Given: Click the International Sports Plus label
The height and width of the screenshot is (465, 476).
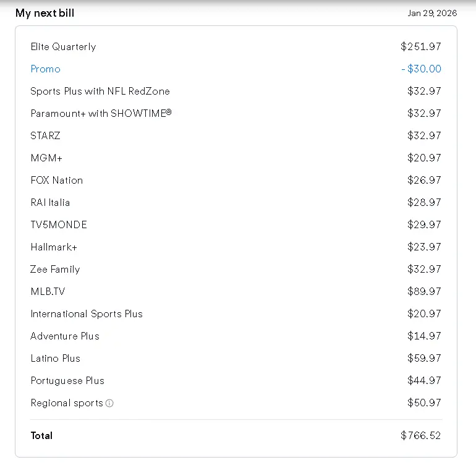Looking at the screenshot, I should (87, 314).
